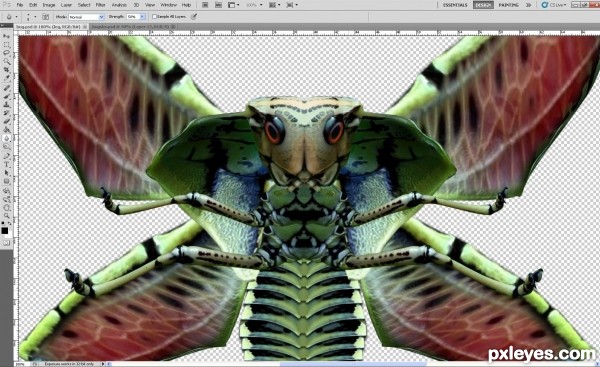Select the Quick Selection tool
Image resolution: width=600 pixels, height=367 pixels.
(7, 61)
